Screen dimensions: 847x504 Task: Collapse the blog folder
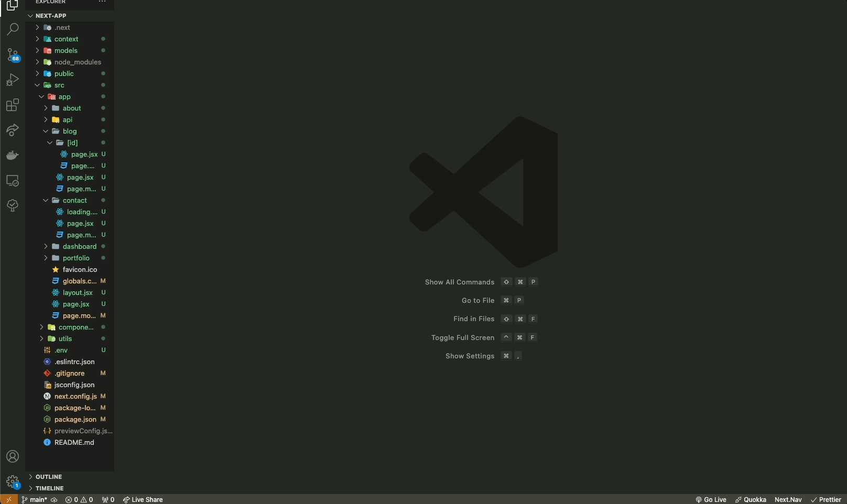pyautogui.click(x=70, y=131)
